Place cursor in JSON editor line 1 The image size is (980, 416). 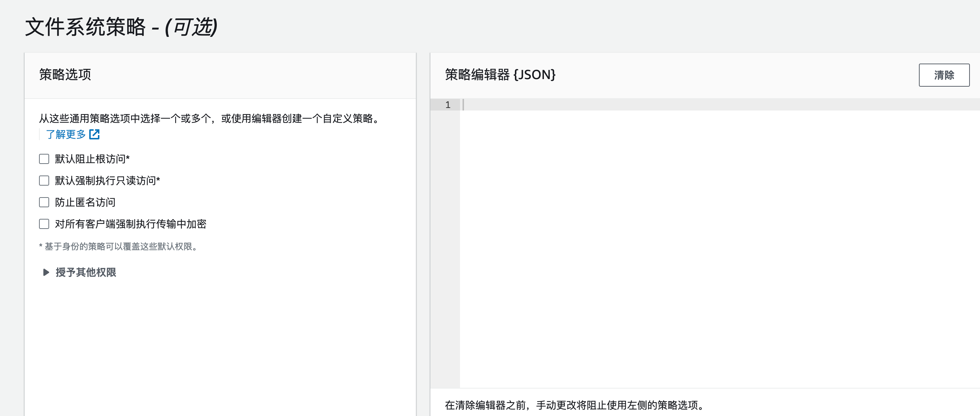click(x=685, y=105)
